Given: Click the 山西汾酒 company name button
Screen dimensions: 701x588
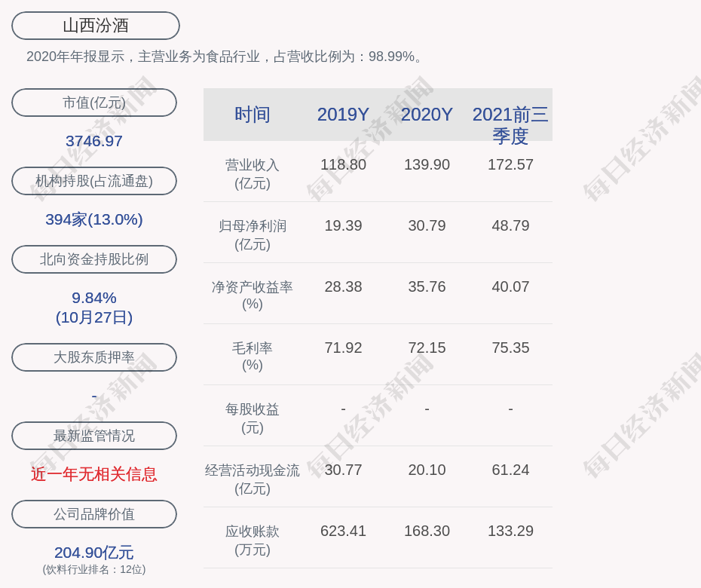Looking at the screenshot, I should tap(96, 26).
